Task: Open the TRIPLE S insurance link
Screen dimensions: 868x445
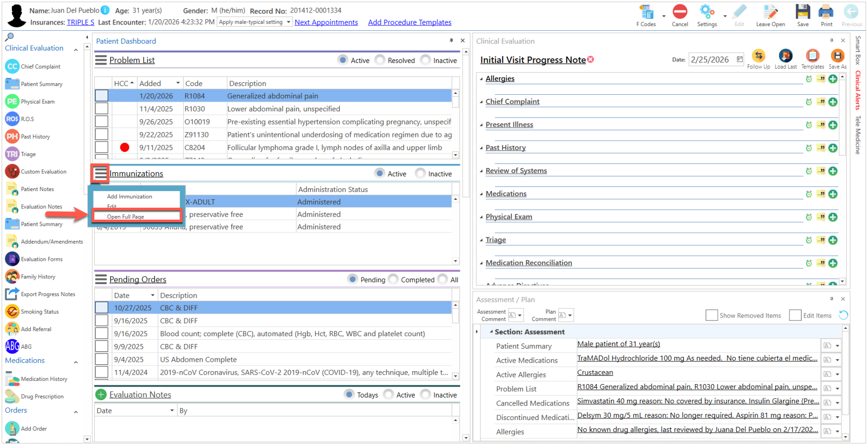Action: click(81, 22)
